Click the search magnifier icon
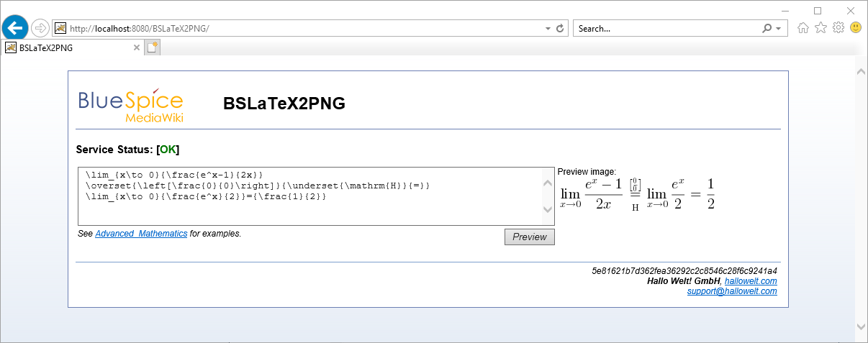The width and height of the screenshot is (868, 343). coord(767,29)
